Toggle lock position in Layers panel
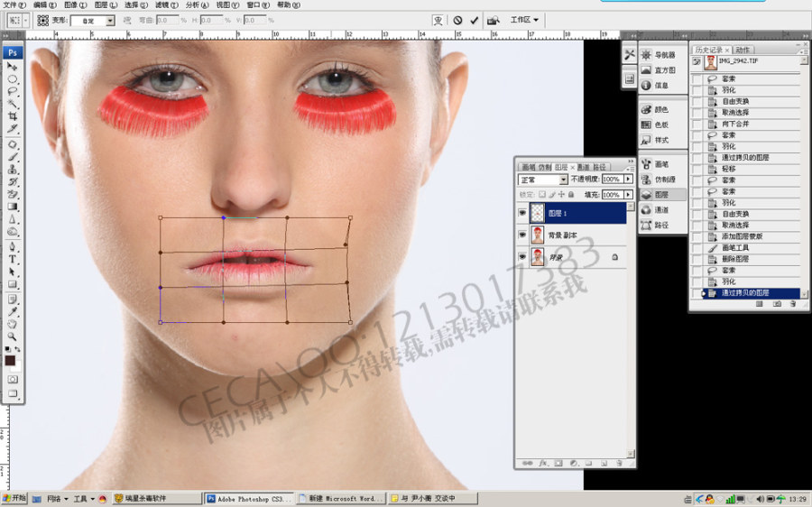This screenshot has height=507, width=812. click(x=561, y=195)
